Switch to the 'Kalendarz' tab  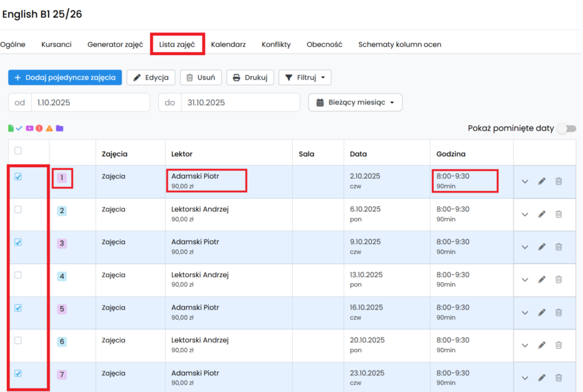tap(228, 45)
